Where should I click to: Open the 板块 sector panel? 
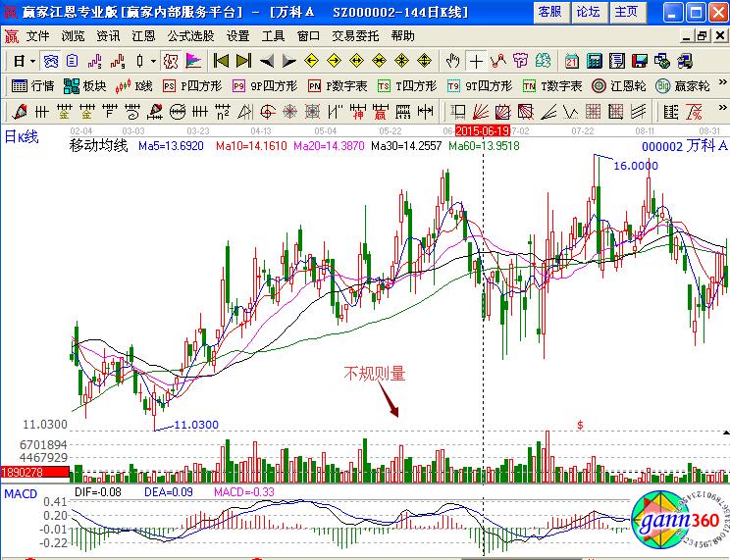coord(85,86)
